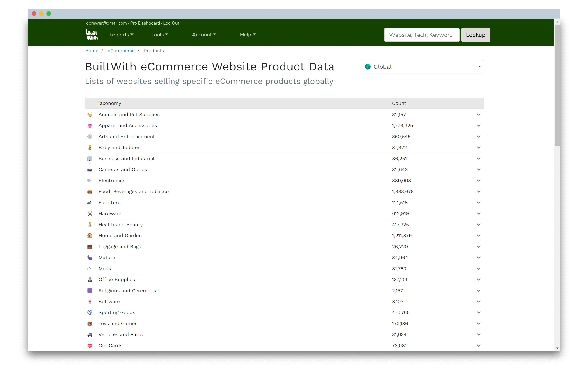
Task: Click the Software icon
Action: (90, 302)
